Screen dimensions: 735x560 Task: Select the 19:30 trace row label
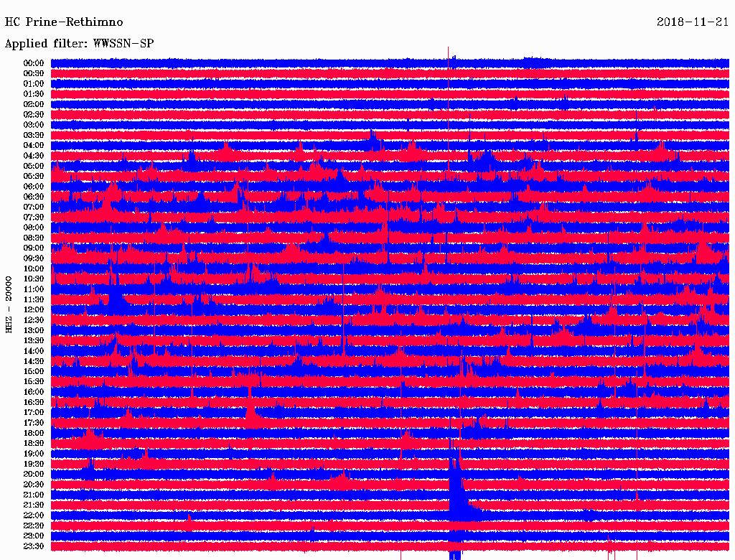coord(34,464)
